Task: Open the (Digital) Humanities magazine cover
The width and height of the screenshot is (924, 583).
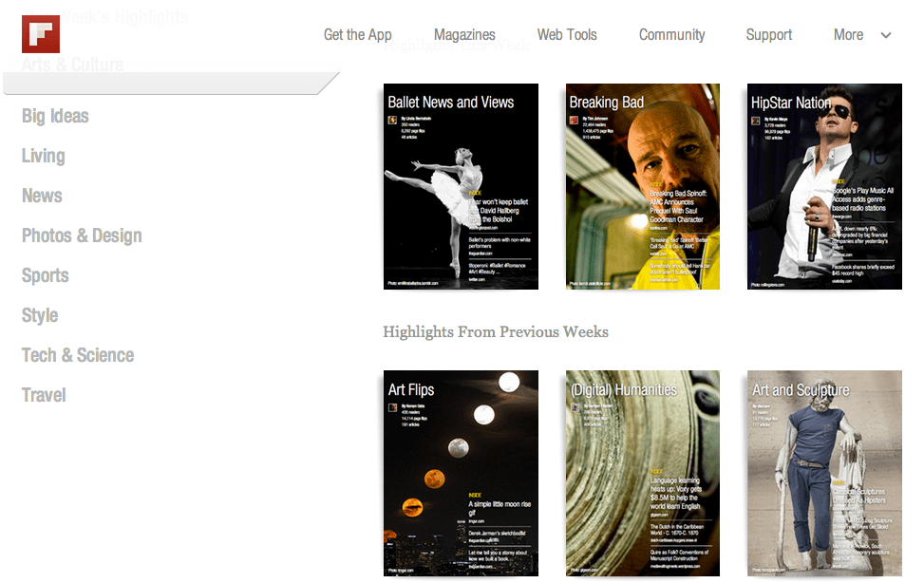Action: click(643, 474)
